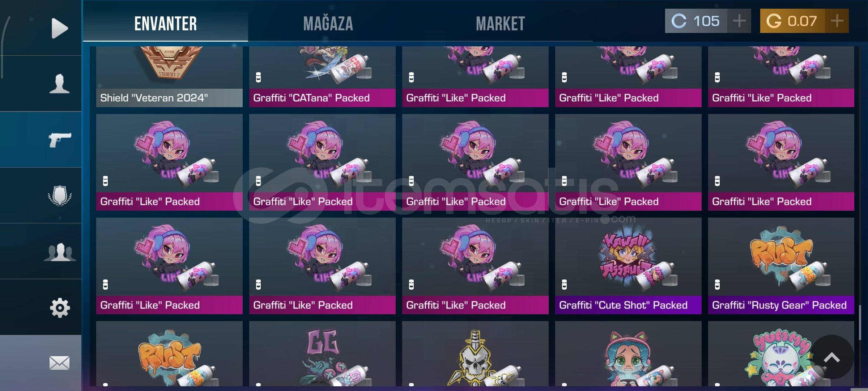Click the skull dagger graffiti thumbnail
The image size is (868, 391).
(475, 354)
